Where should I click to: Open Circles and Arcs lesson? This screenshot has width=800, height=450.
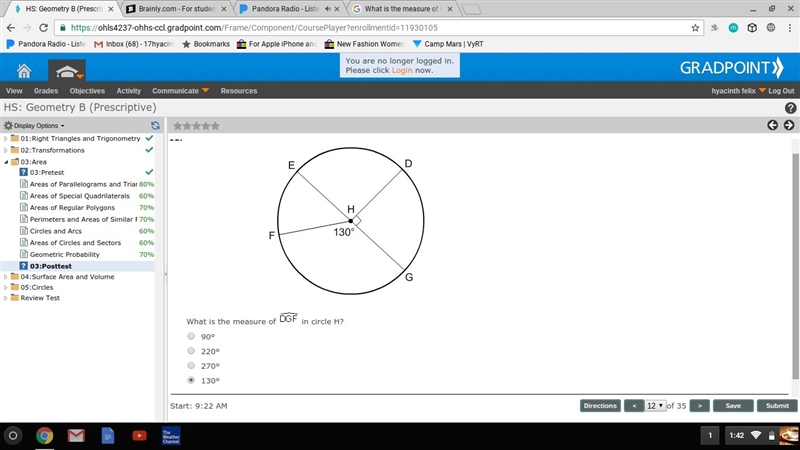pos(56,231)
